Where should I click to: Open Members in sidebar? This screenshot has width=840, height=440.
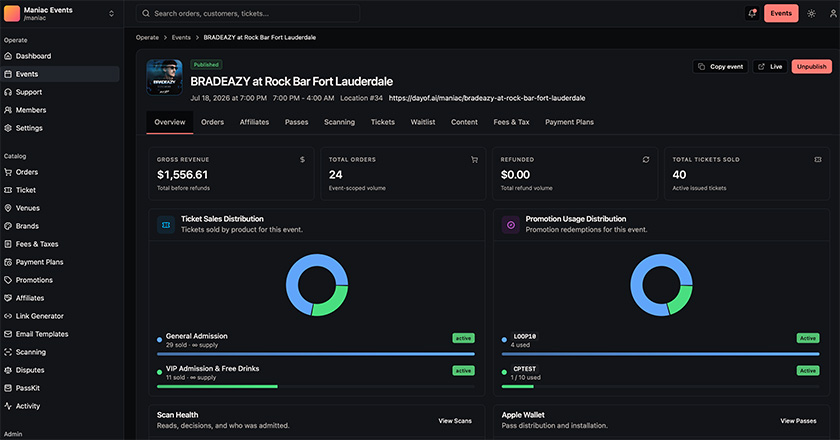31,110
